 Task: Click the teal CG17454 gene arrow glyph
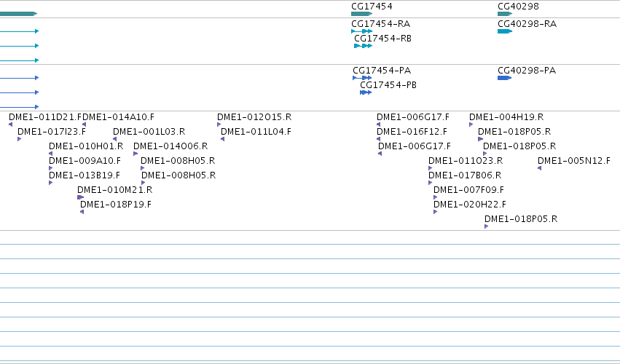tap(362, 14)
